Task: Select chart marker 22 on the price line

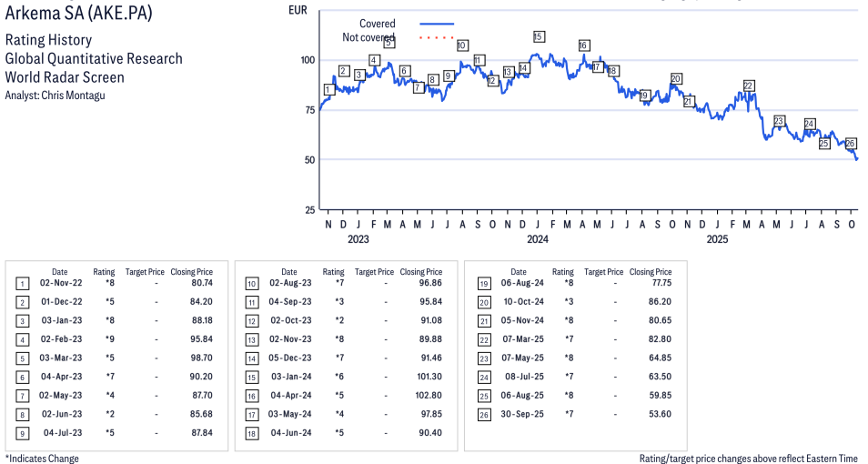Action: click(x=748, y=86)
